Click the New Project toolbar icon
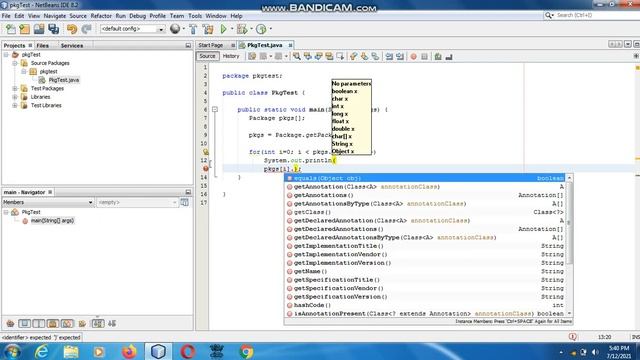The width and height of the screenshot is (640, 360). tap(24, 29)
